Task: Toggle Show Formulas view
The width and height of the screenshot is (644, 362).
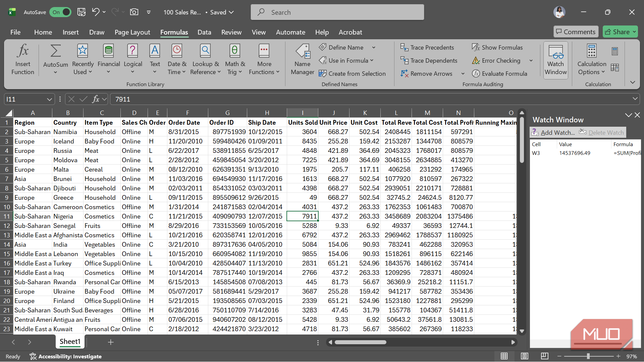Action: 497,48
